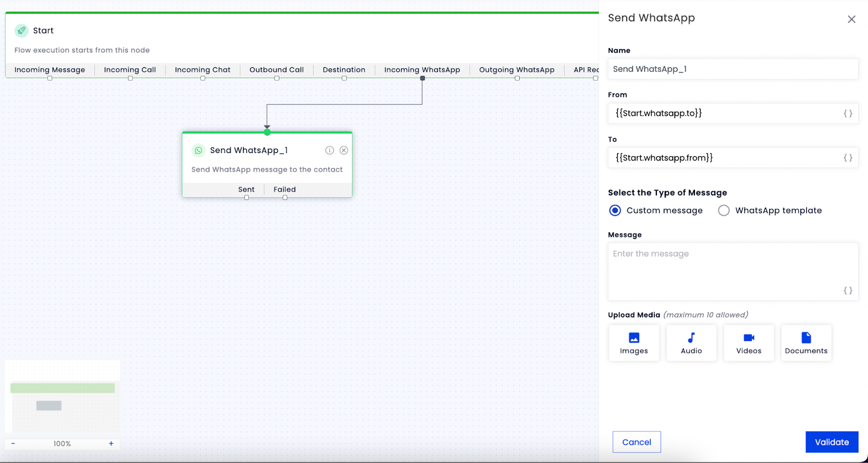Click the Cancel button
868x463 pixels.
(637, 442)
